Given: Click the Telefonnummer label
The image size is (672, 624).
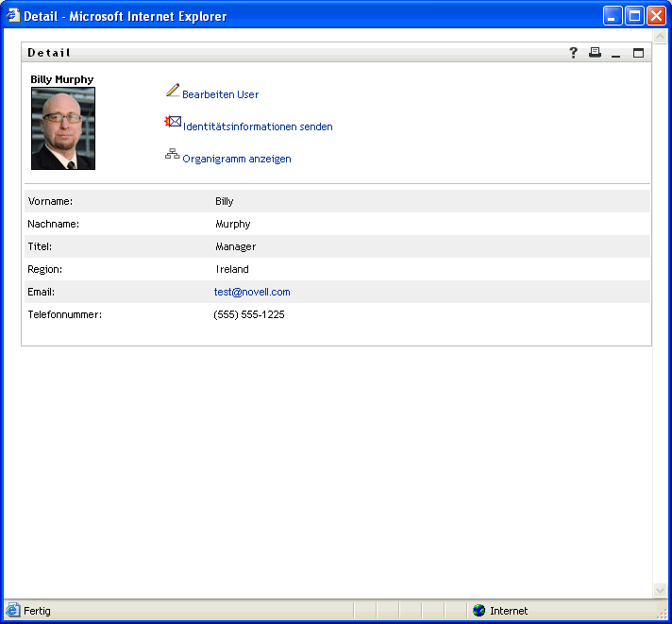Looking at the screenshot, I should coord(65,314).
